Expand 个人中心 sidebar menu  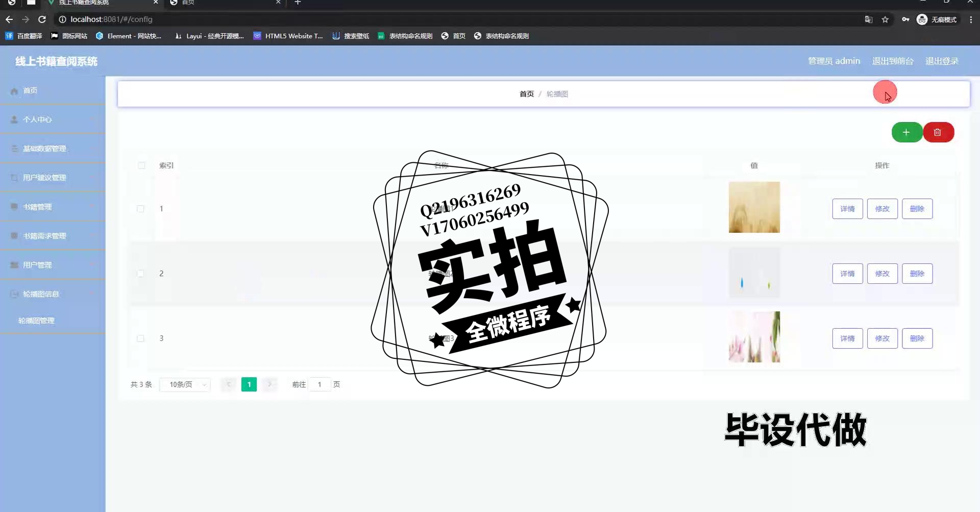[x=53, y=119]
